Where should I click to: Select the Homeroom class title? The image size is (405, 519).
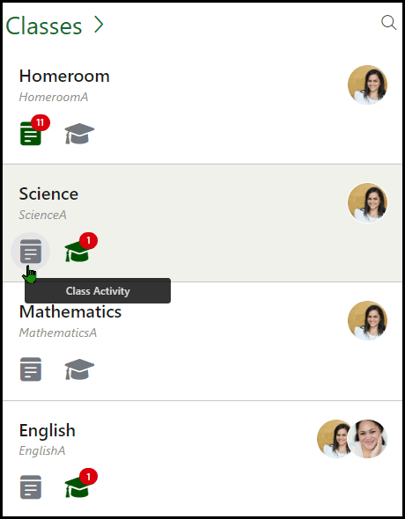click(x=64, y=76)
